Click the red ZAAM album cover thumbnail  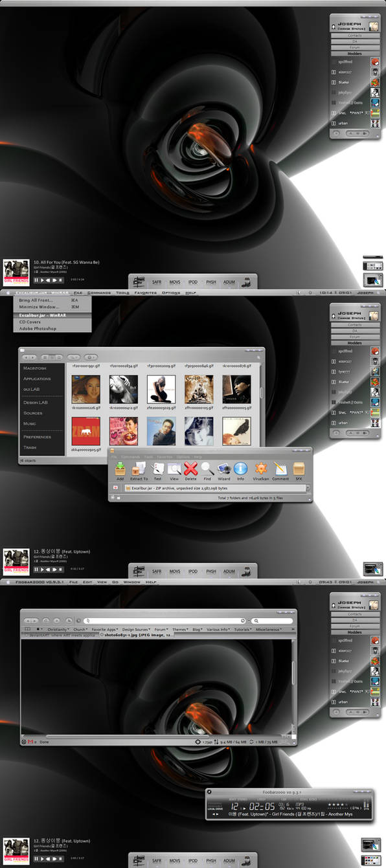click(85, 431)
